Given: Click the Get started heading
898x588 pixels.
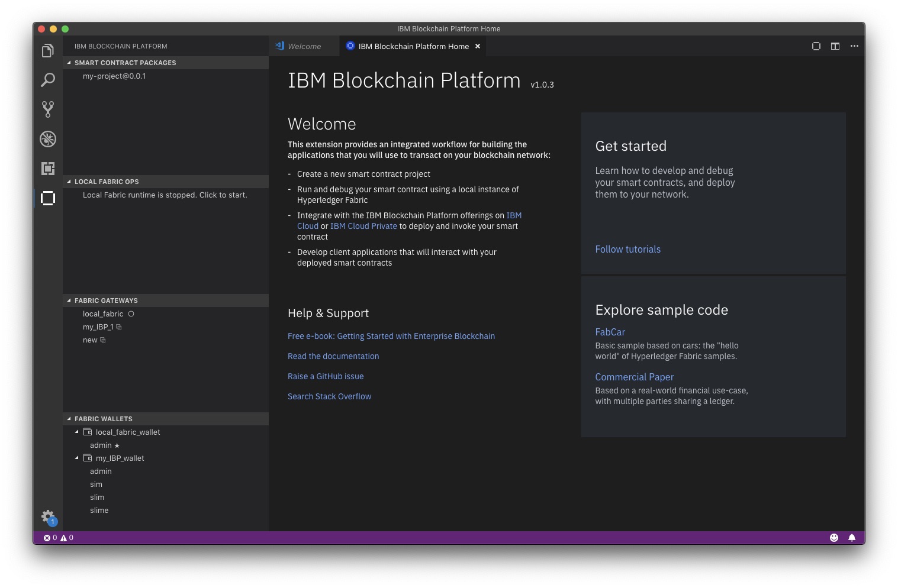Looking at the screenshot, I should pos(631,146).
